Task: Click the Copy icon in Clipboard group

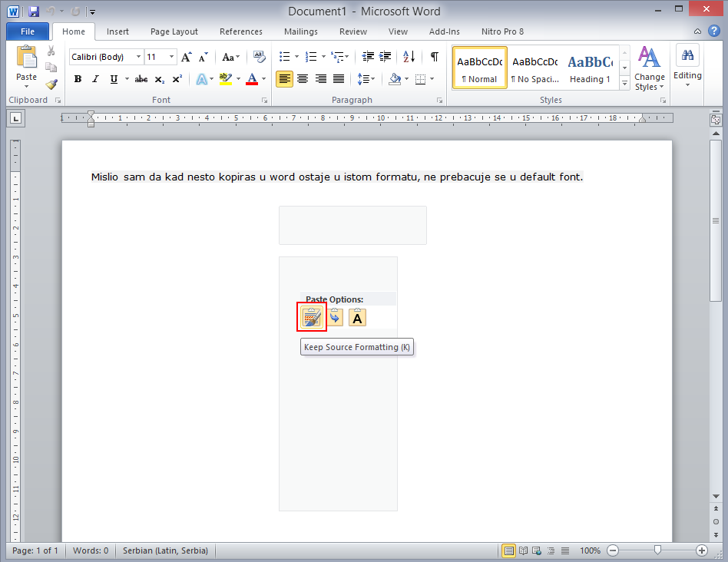Action: (x=51, y=68)
